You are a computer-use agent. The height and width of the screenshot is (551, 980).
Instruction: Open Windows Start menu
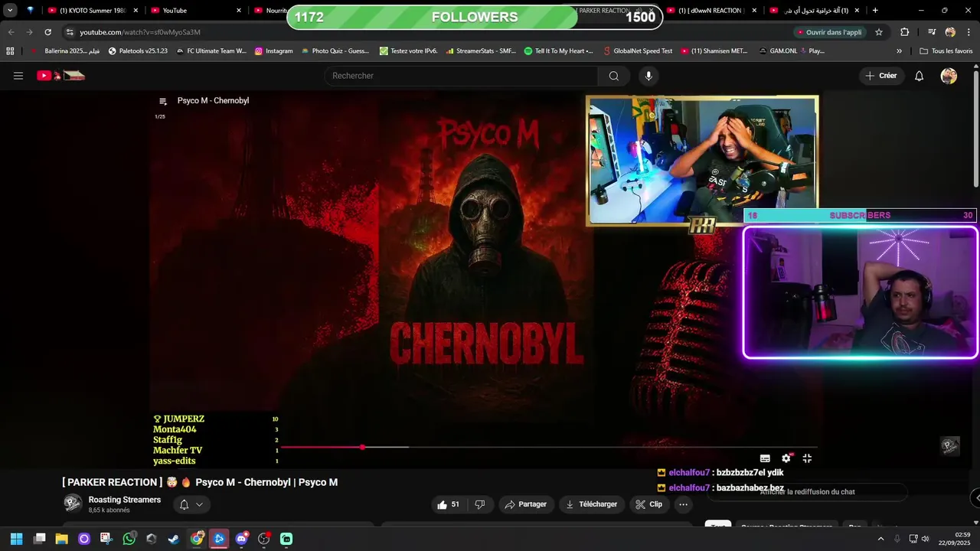(16, 539)
